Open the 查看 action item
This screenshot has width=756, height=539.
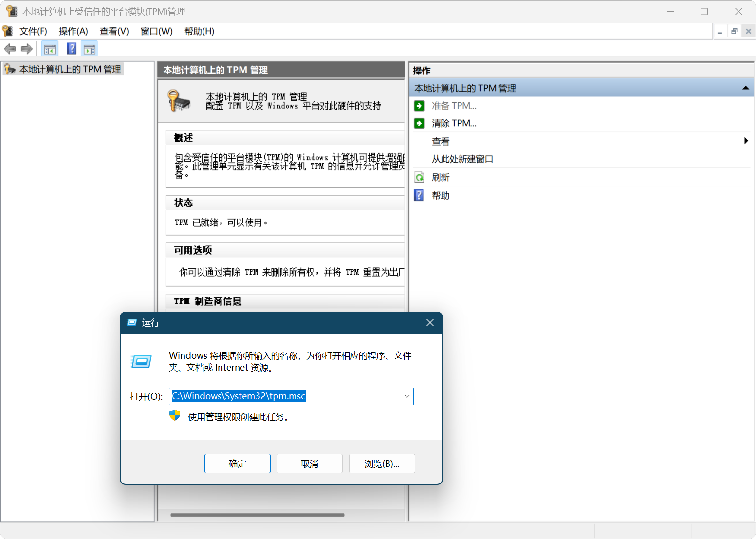(441, 141)
